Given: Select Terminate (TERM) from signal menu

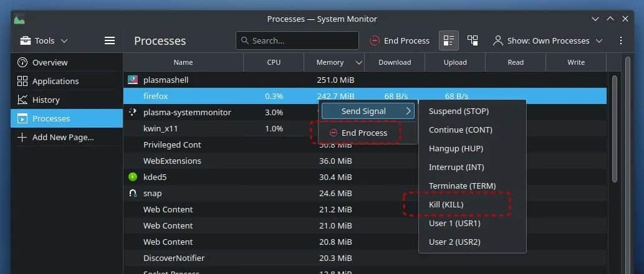Looking at the screenshot, I should click(x=462, y=186).
